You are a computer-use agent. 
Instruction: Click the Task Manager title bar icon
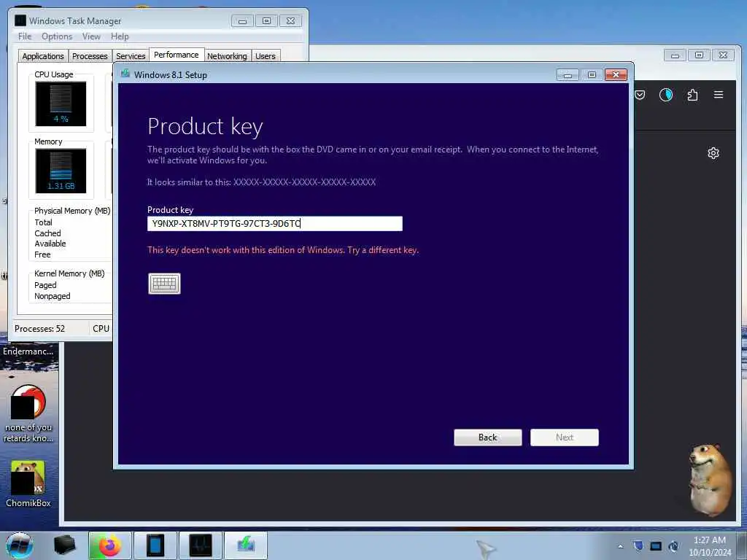pyautogui.click(x=20, y=20)
